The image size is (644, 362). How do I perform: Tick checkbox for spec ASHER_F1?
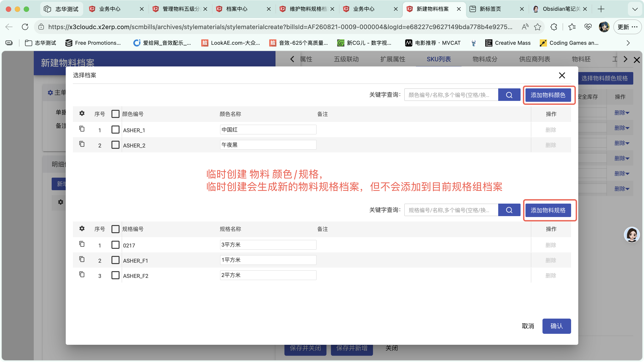[115, 260]
